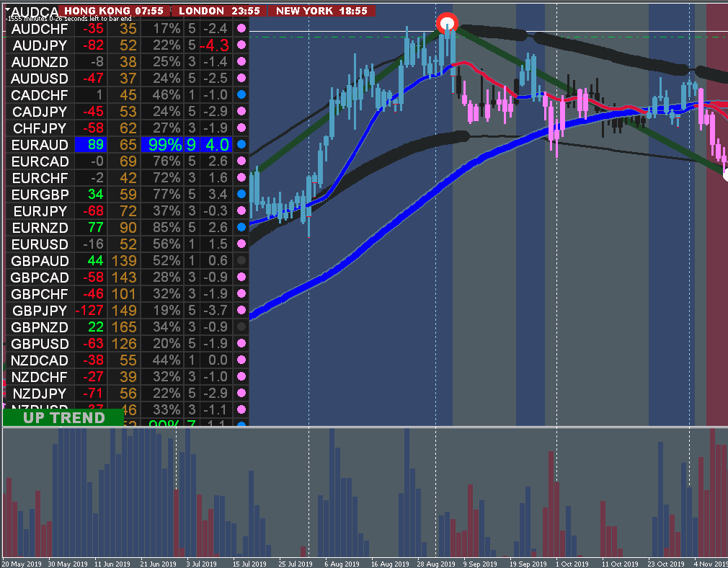728x568 pixels.
Task: Click the red circle marker at the chart peak
Action: tap(447, 23)
